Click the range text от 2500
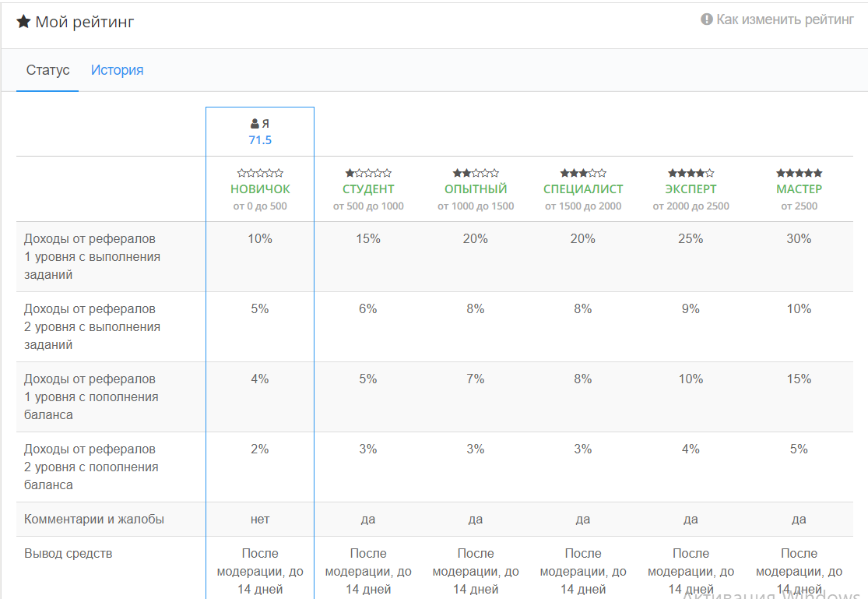The width and height of the screenshot is (868, 599). (x=799, y=206)
